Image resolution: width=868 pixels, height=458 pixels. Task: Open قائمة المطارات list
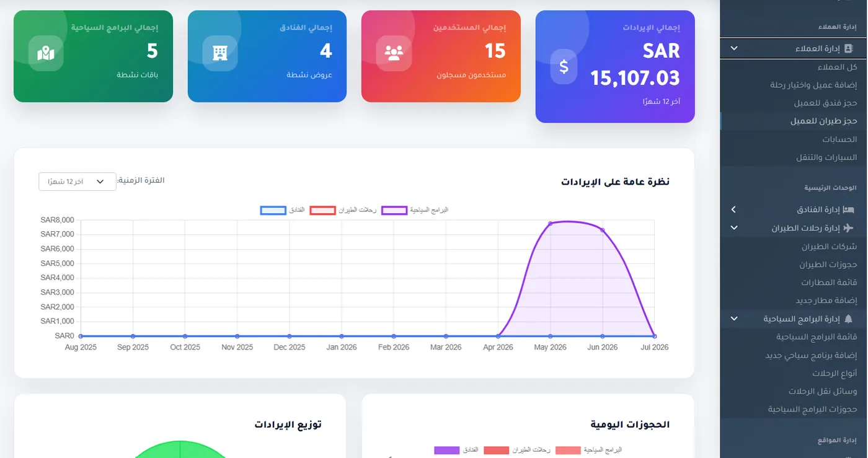829,283
